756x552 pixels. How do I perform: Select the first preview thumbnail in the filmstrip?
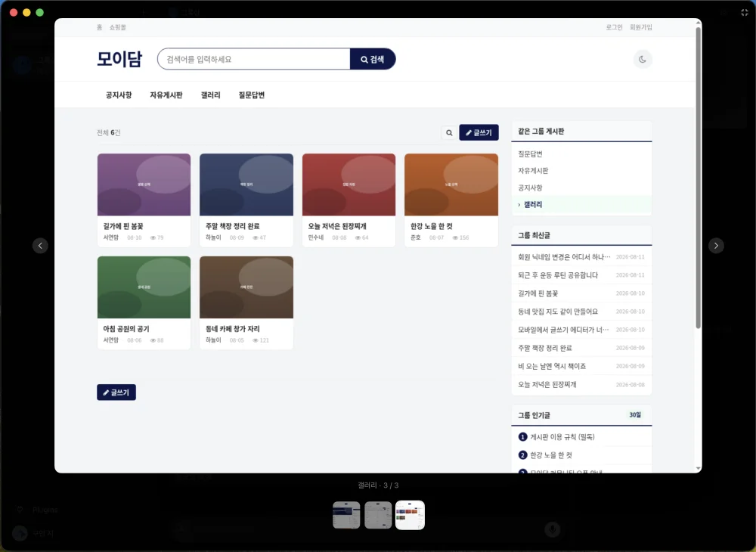[x=346, y=515]
